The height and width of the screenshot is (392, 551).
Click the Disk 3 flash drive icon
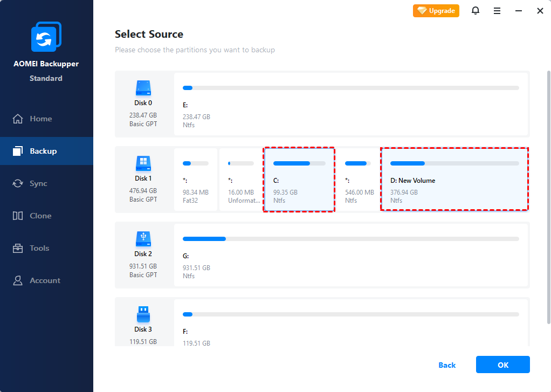pyautogui.click(x=143, y=314)
